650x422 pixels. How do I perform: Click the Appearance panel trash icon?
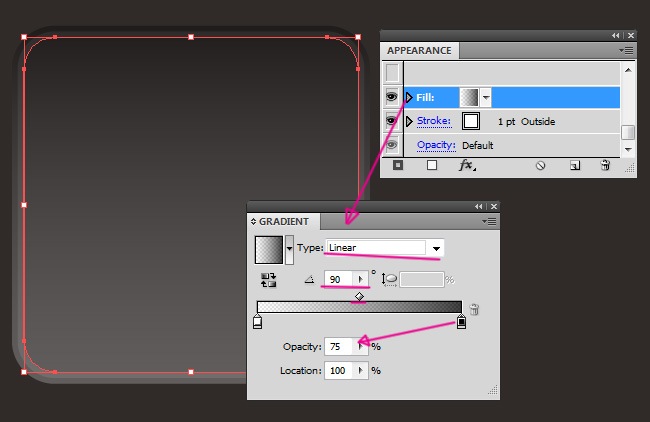605,165
